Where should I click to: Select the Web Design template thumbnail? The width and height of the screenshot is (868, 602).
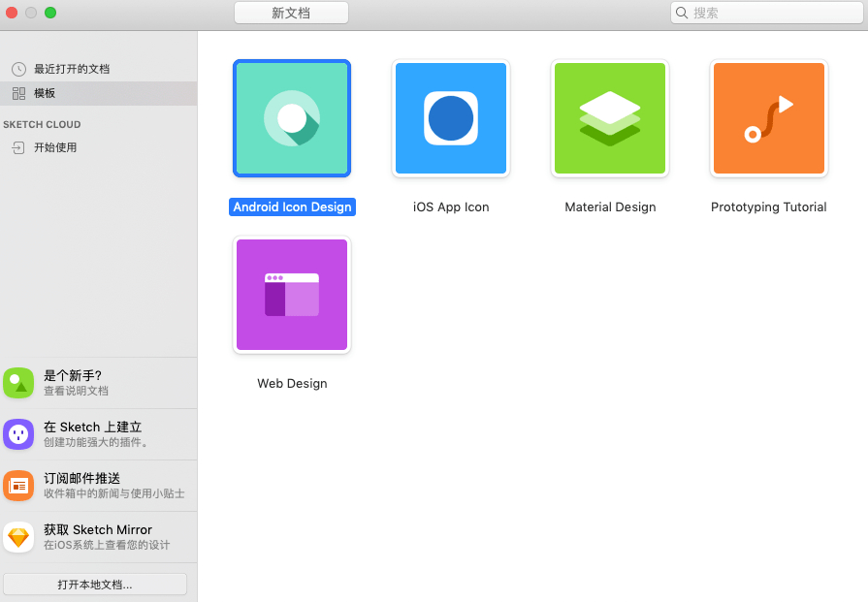pos(292,295)
